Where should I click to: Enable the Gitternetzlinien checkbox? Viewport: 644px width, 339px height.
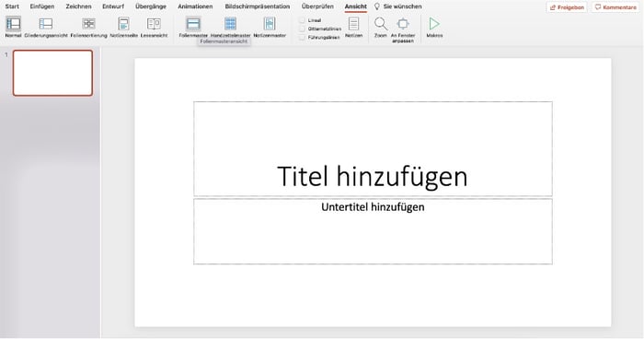[302, 29]
